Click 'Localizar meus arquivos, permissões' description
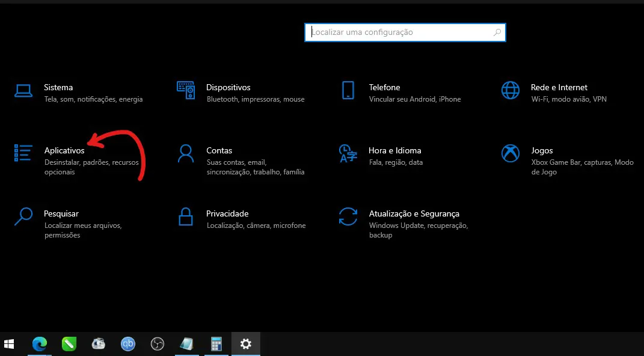Image resolution: width=644 pixels, height=356 pixels. point(83,230)
